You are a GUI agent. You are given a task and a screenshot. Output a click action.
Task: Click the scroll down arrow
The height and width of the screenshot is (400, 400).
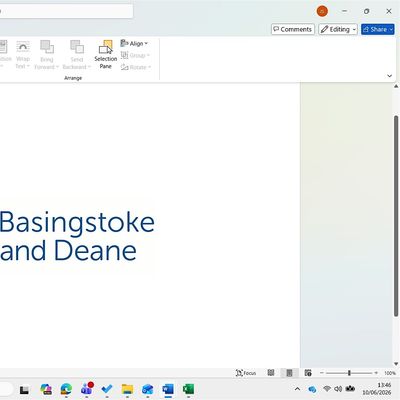point(396,364)
